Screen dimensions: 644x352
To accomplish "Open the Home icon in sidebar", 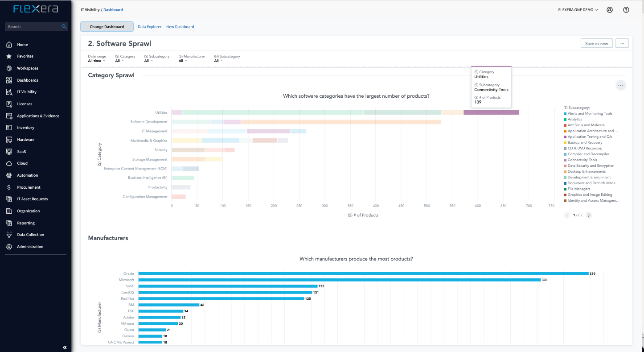I will click(x=9, y=45).
